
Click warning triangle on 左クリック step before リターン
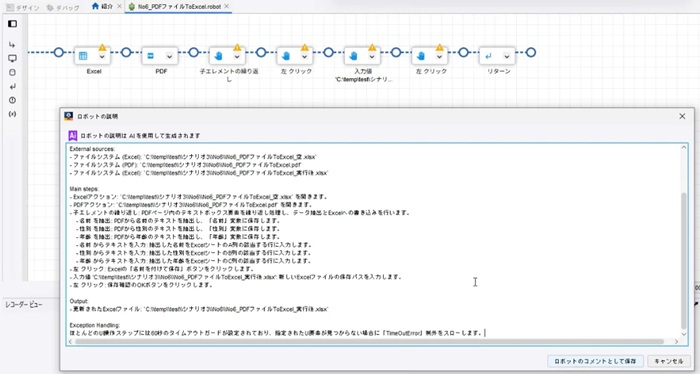click(439, 47)
